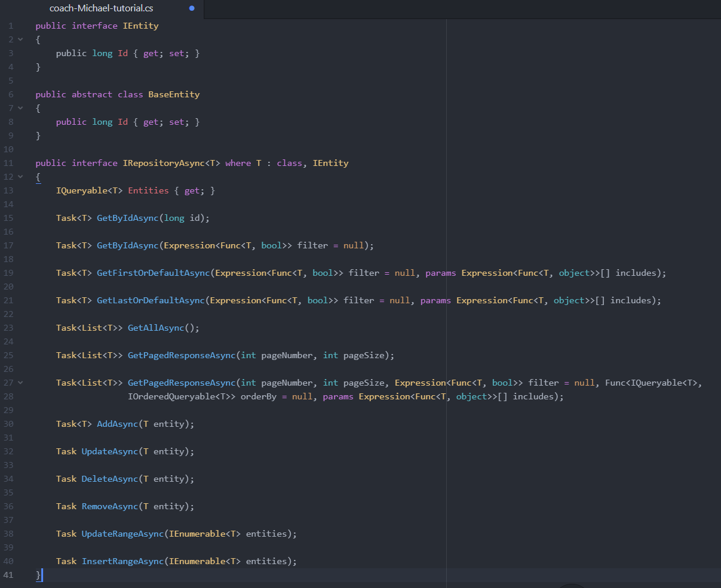Fold the GetPagedResponseAsync declaration at line 27
The image size is (721, 588).
point(21,383)
